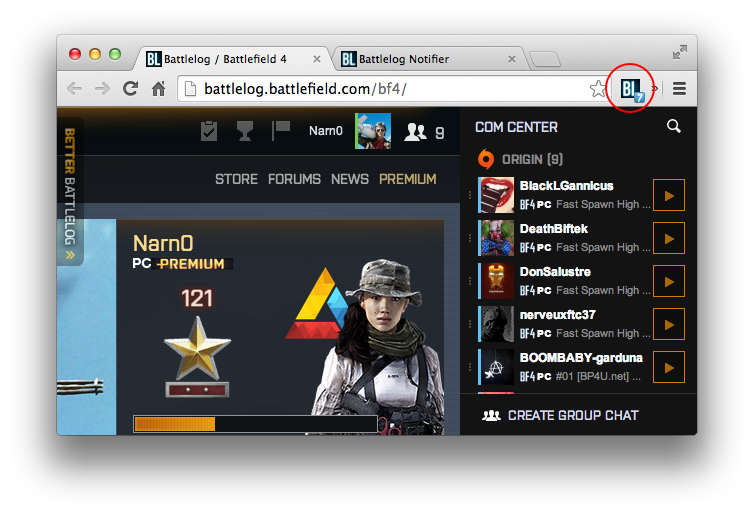
Task: Open the flag notifications icon
Action: coord(280,130)
